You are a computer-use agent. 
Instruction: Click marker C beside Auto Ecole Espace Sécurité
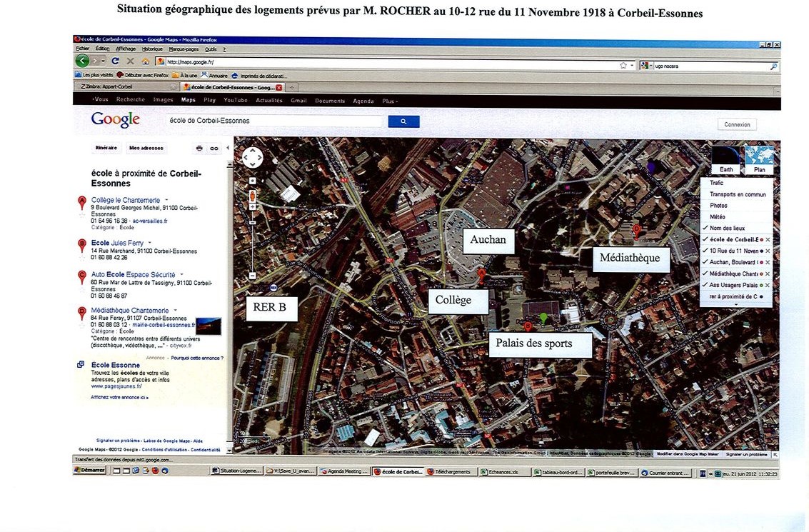point(81,276)
